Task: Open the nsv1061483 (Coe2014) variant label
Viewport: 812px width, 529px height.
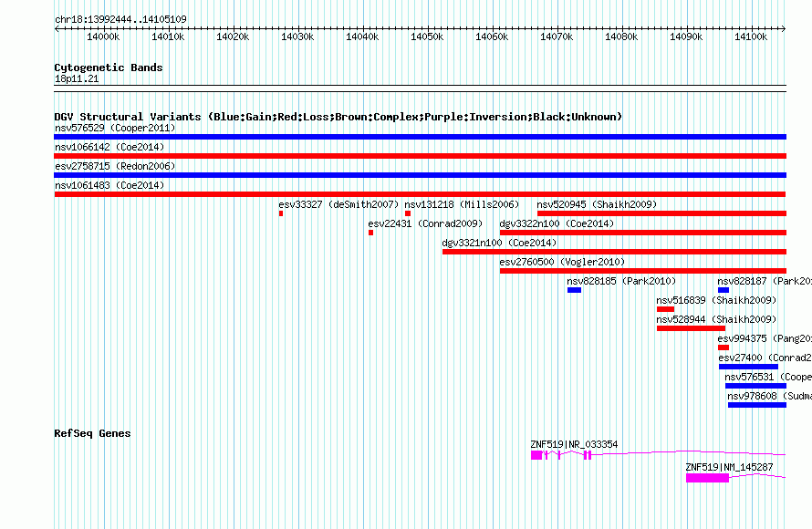Action: pos(109,185)
